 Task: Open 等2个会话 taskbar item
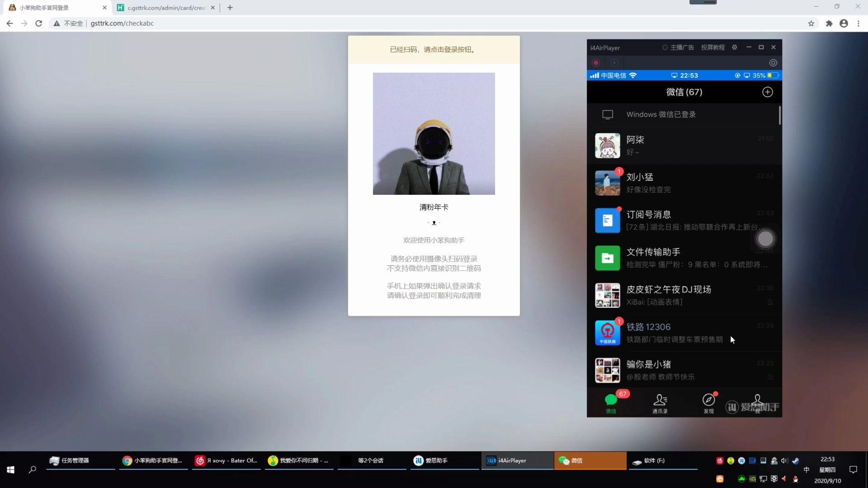[x=372, y=460]
